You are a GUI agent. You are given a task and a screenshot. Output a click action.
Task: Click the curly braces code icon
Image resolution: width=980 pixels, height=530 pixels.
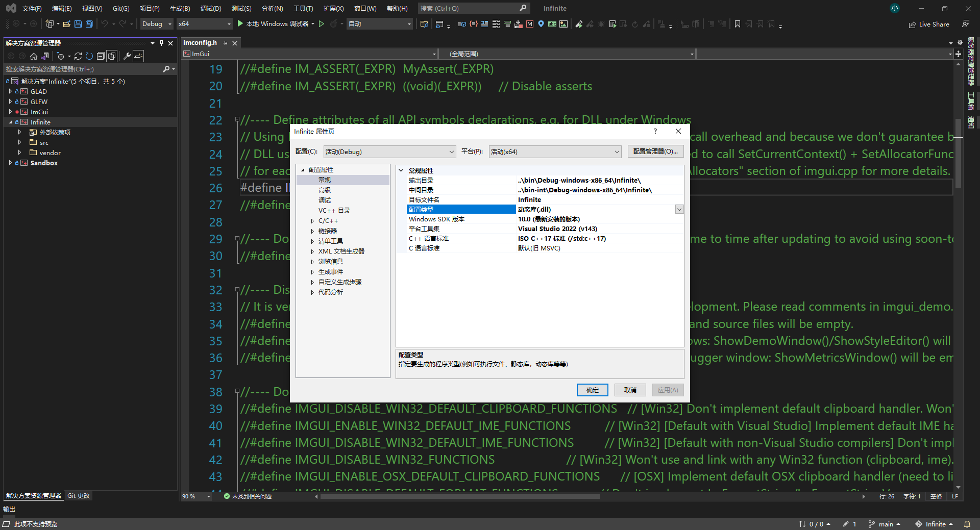(x=474, y=24)
